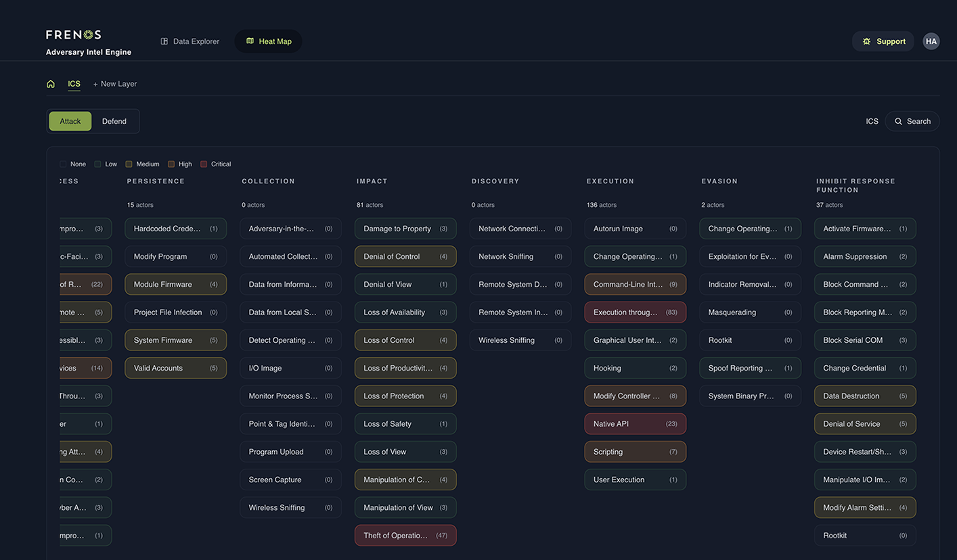Click the Scripting technique cell
This screenshot has width=957, height=560.
point(635,452)
